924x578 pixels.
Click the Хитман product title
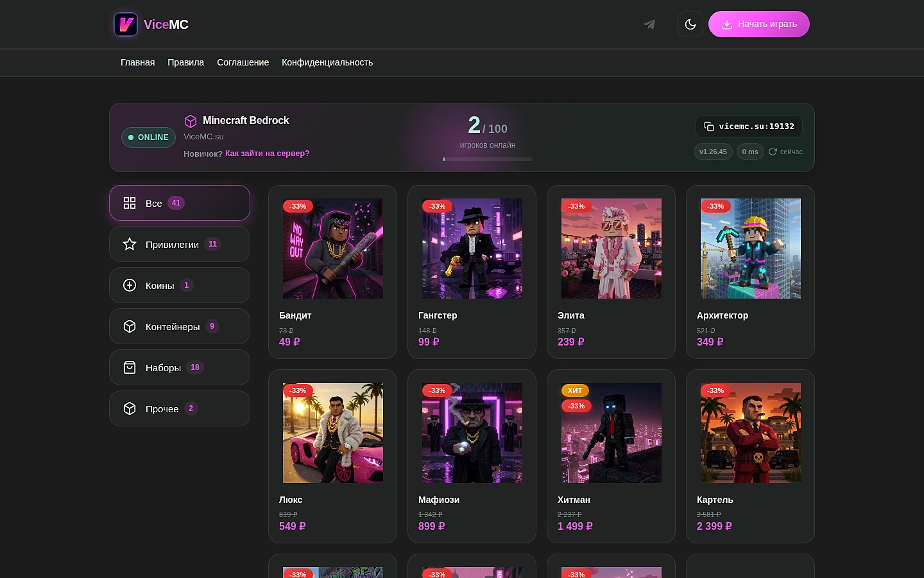point(574,500)
